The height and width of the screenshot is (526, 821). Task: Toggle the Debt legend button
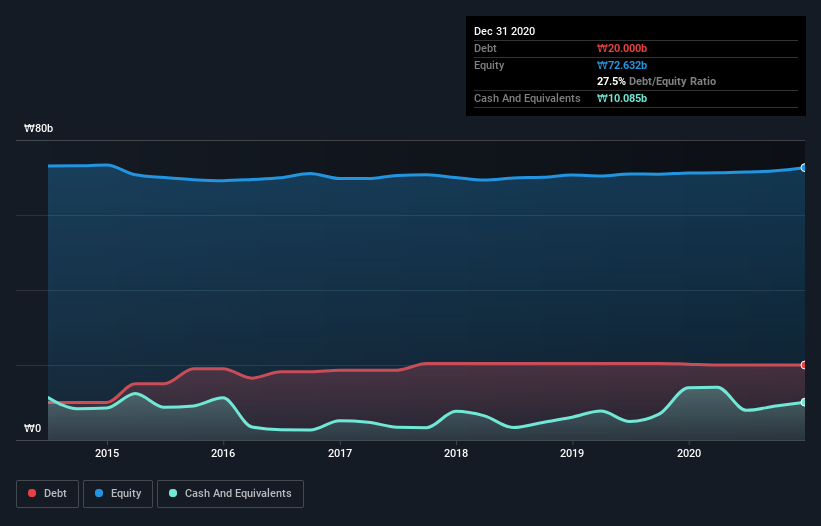pos(48,494)
